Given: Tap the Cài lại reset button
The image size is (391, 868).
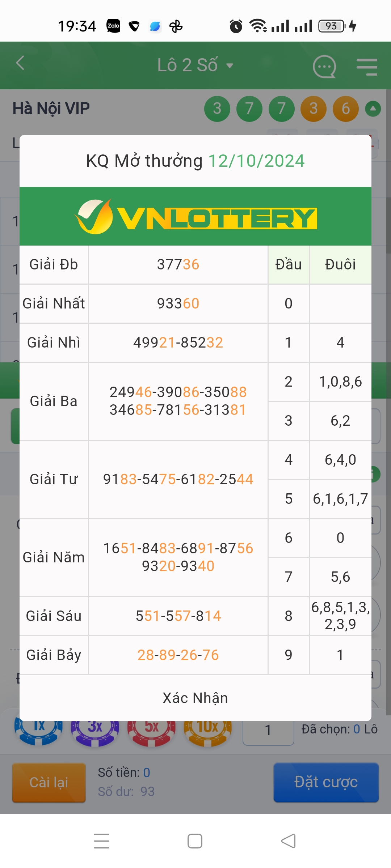Looking at the screenshot, I should [49, 783].
